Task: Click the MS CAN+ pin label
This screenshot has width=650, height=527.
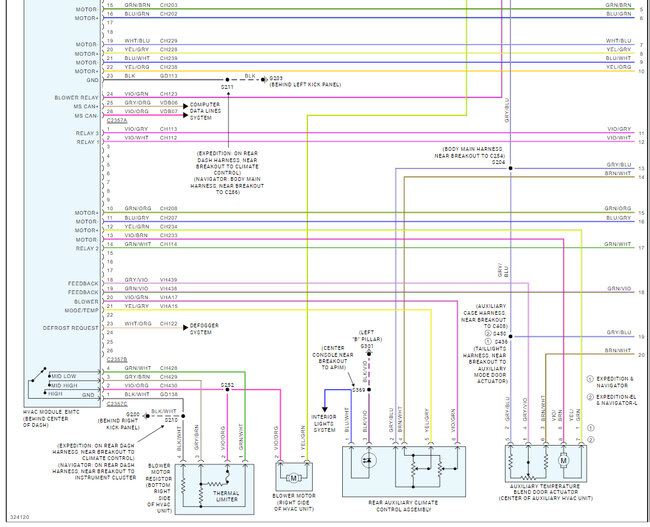Action: tap(86, 107)
